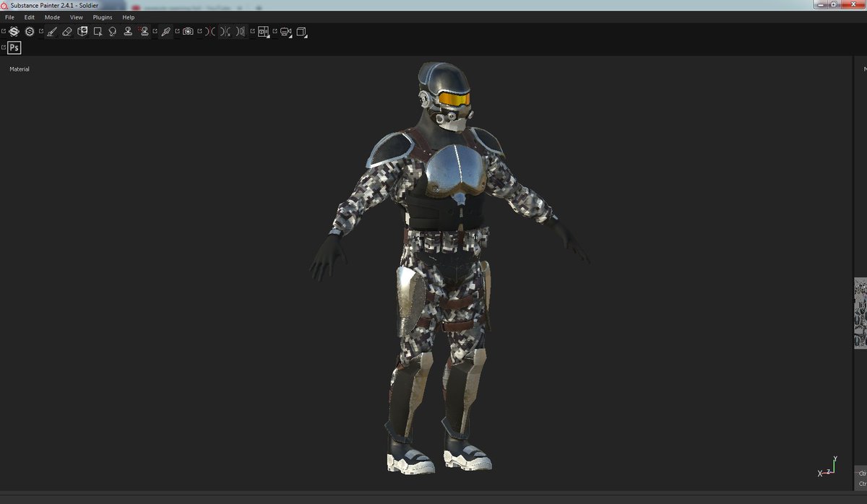Open the Edit menu

30,17
